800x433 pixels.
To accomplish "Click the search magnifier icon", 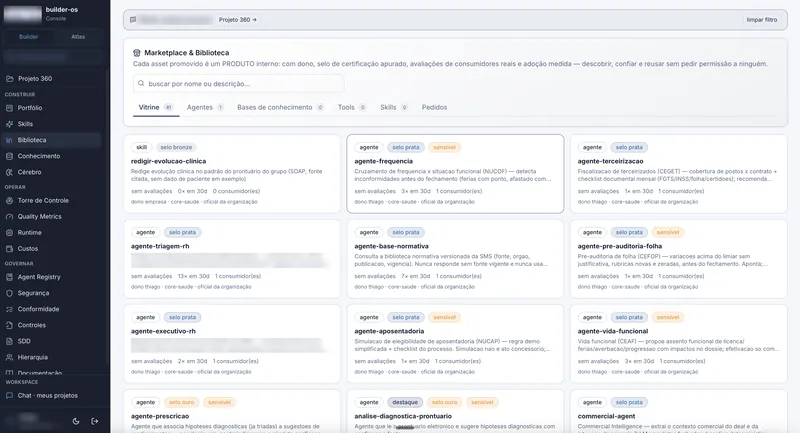I will (141, 83).
